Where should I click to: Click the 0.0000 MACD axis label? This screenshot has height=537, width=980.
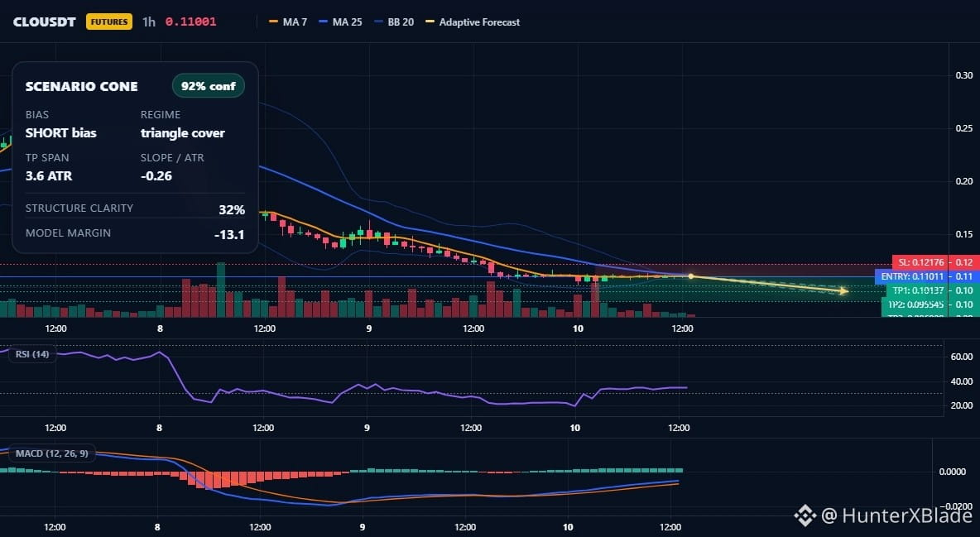[x=953, y=472]
